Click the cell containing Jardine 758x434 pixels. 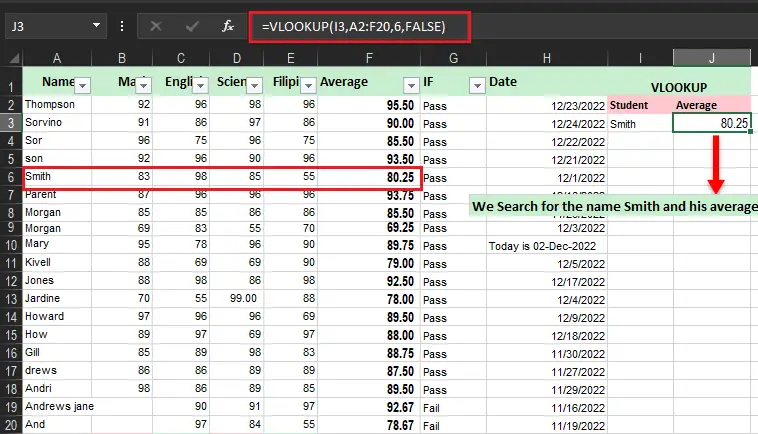pyautogui.click(x=57, y=298)
